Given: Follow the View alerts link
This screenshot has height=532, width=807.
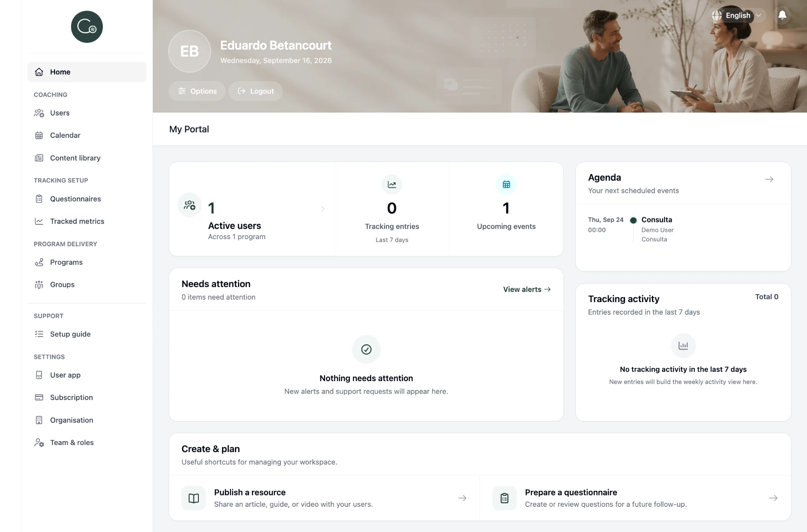Looking at the screenshot, I should point(527,290).
